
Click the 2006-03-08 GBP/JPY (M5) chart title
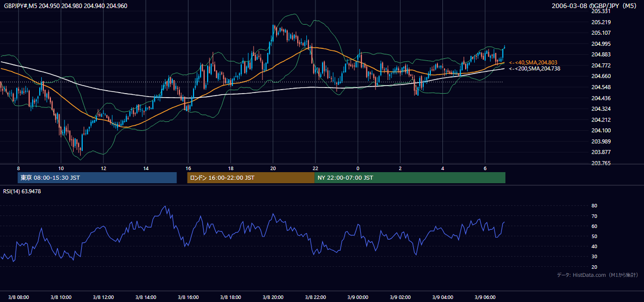595,6
